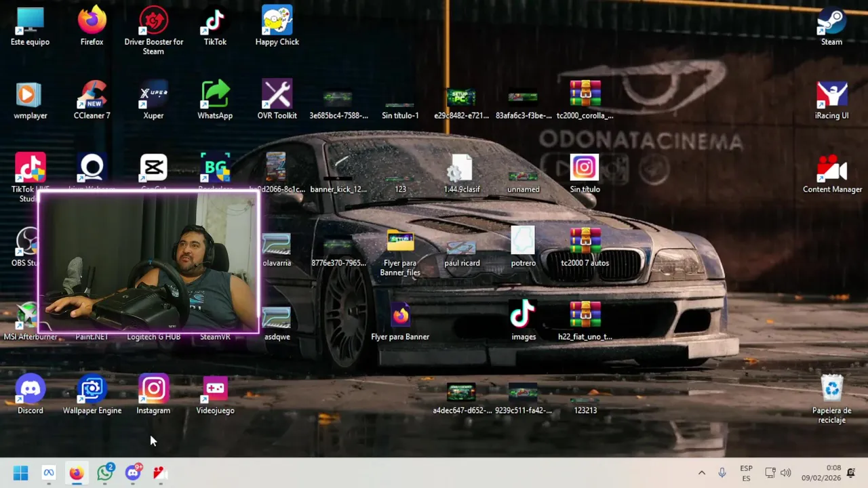Open wmplayer desktop shortcut

pyautogui.click(x=30, y=100)
